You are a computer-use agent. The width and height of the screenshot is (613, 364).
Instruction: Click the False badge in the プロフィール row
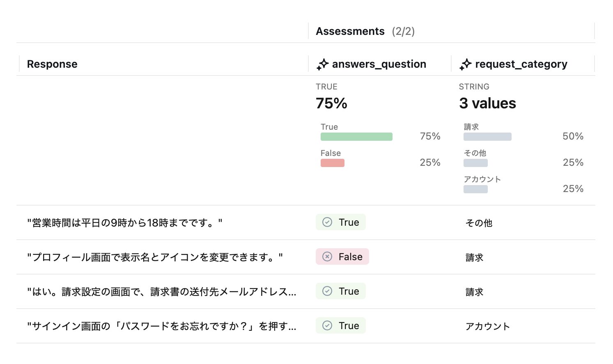[x=342, y=257]
